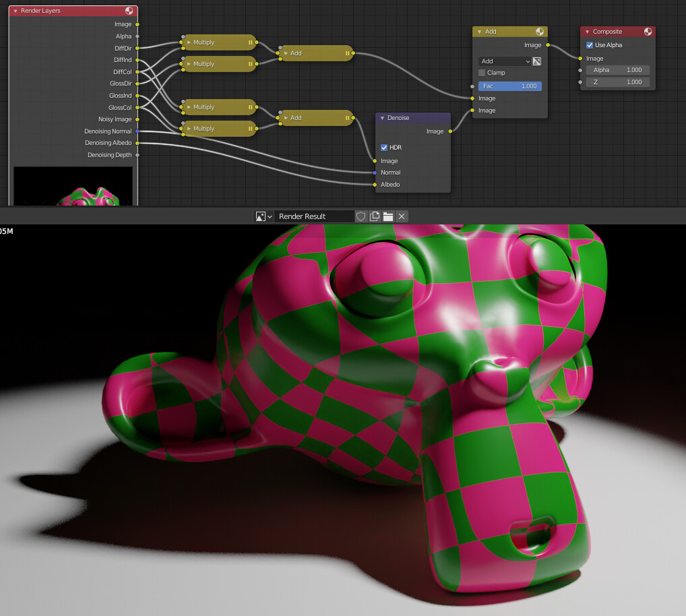Collapse the Composite node
This screenshot has width=686, height=616.
[587, 32]
